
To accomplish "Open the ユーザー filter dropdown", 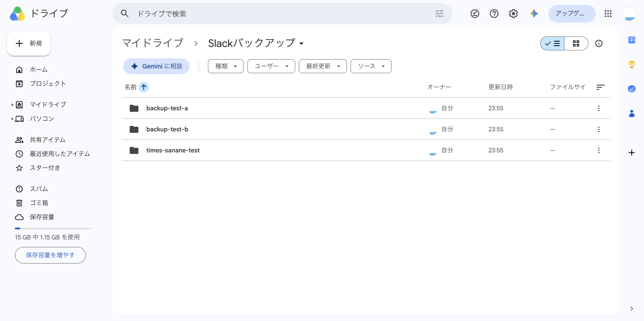I will (x=271, y=66).
